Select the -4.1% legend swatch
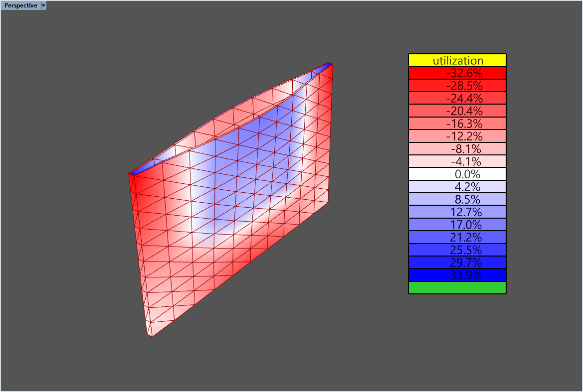583x392 pixels. tap(457, 161)
